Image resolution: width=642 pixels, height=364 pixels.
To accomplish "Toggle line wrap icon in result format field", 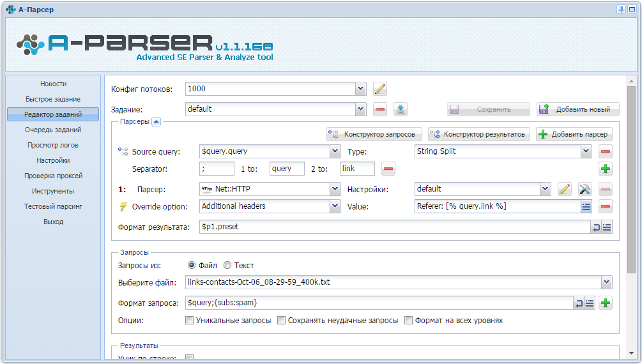I will point(597,227).
